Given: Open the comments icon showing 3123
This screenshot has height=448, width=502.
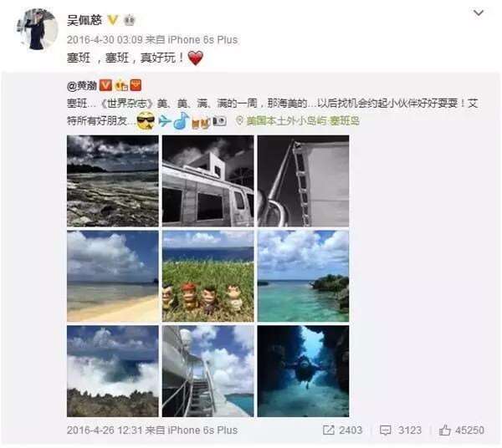Looking at the screenshot, I should coord(385,430).
